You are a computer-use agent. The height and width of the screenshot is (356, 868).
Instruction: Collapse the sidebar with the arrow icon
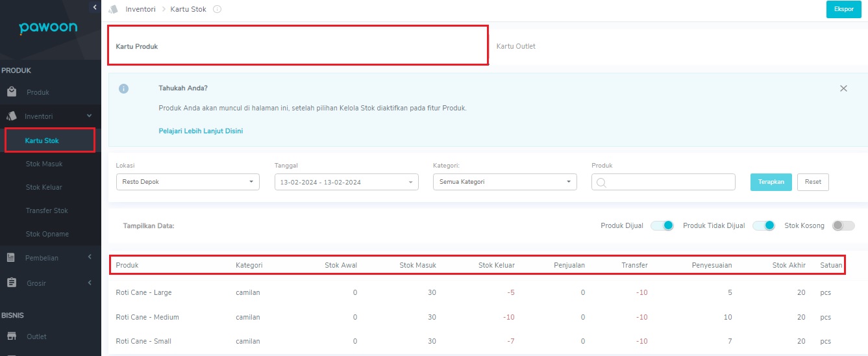pyautogui.click(x=95, y=7)
